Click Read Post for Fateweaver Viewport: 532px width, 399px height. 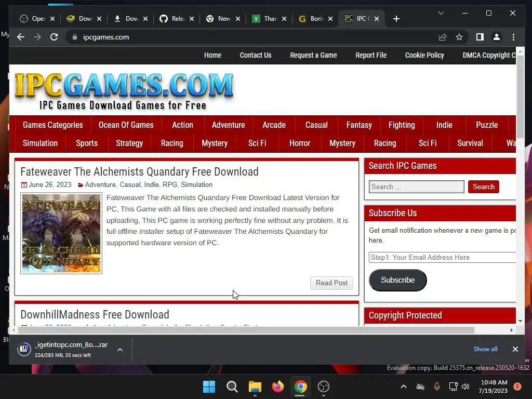point(331,283)
